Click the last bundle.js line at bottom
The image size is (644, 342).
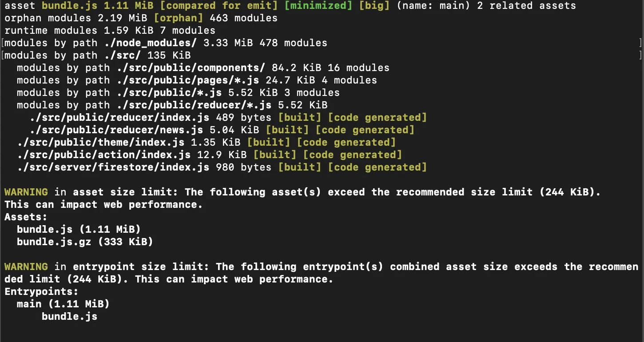pyautogui.click(x=69, y=317)
